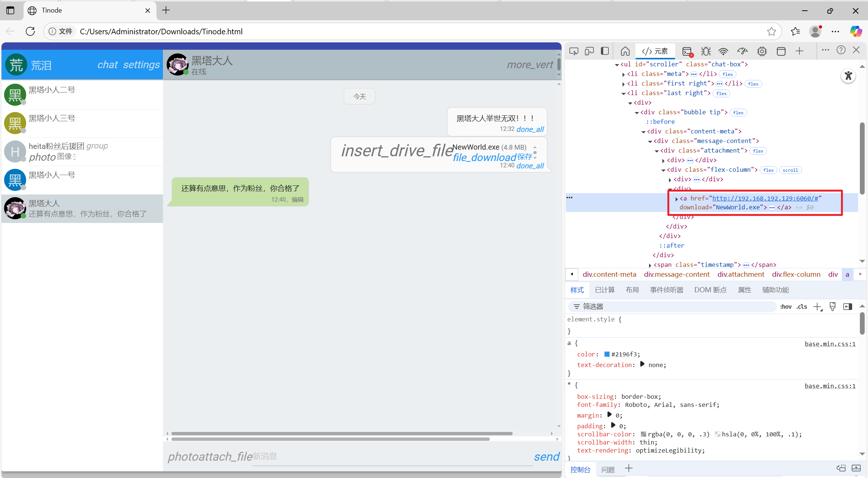Open DevTools welcome home icon
This screenshot has width=868, height=478.
click(625, 51)
